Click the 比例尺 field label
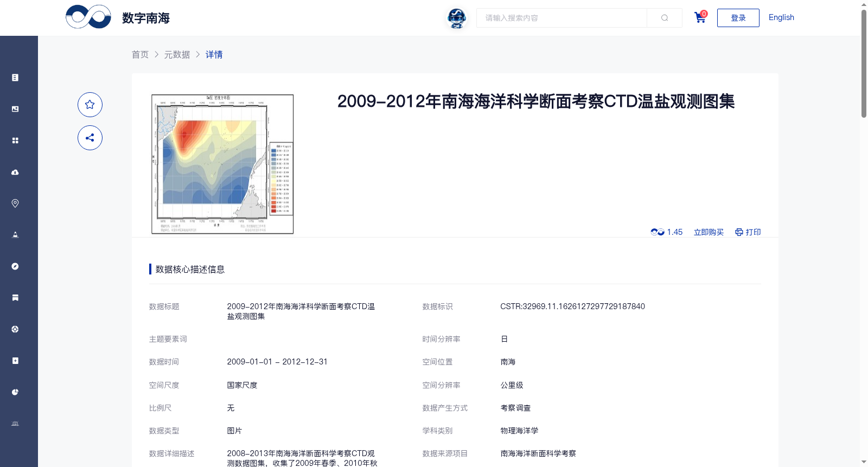The image size is (868, 467). tap(160, 408)
